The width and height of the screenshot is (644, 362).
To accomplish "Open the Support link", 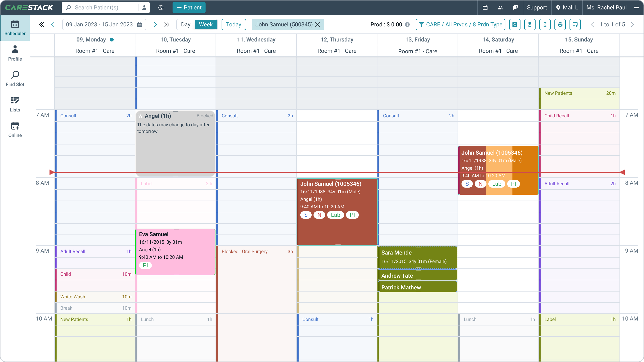I will (x=537, y=8).
